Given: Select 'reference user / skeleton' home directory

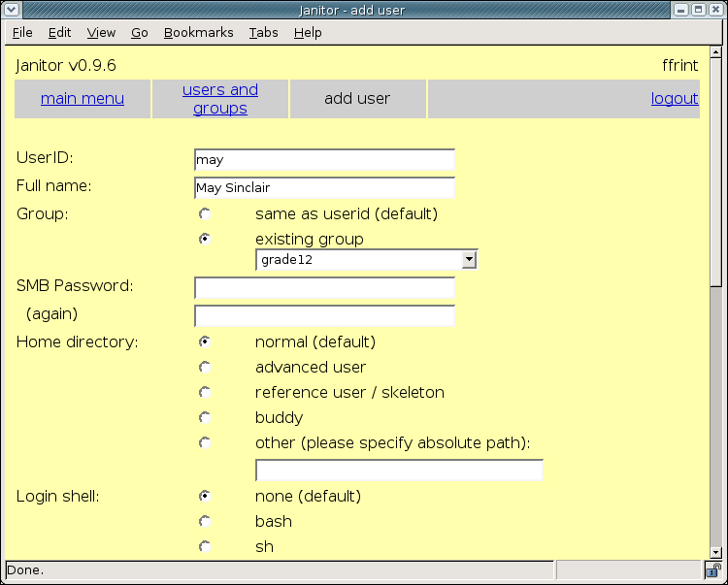Looking at the screenshot, I should pos(205,393).
